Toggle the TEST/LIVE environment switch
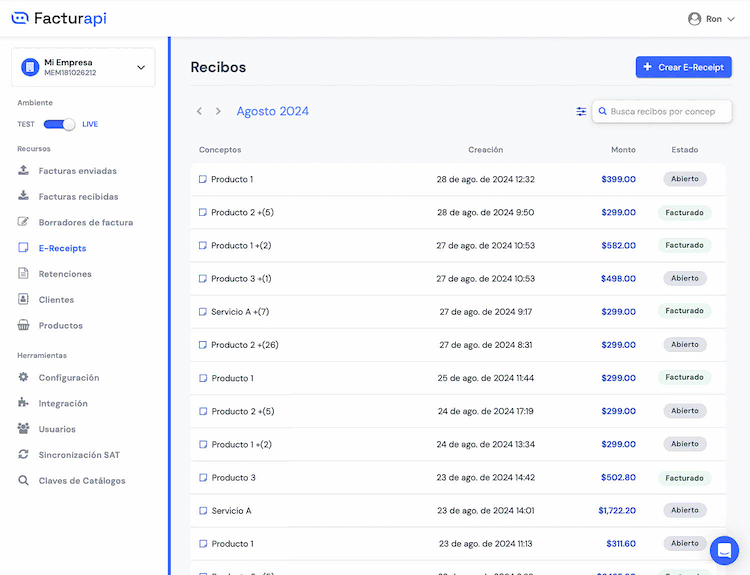 point(60,124)
